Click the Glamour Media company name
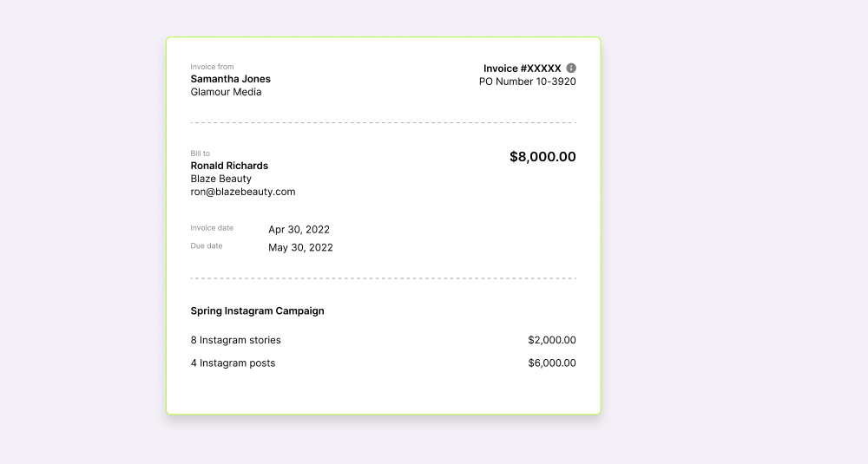The height and width of the screenshot is (464, 868). pyautogui.click(x=226, y=92)
